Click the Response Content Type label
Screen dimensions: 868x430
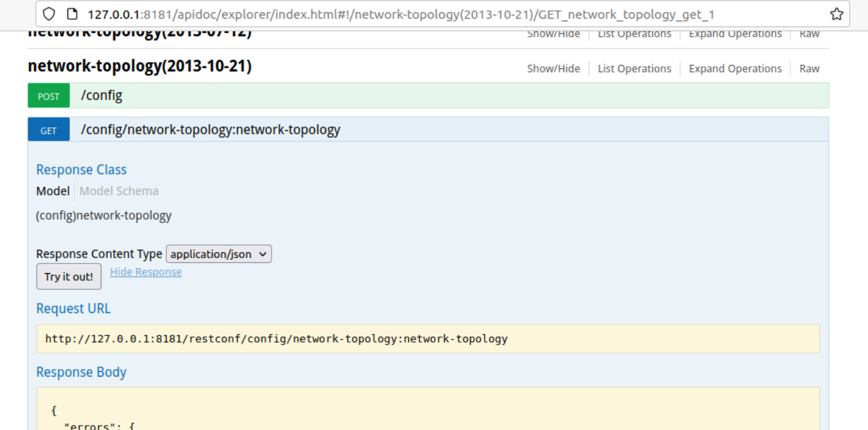coord(100,254)
